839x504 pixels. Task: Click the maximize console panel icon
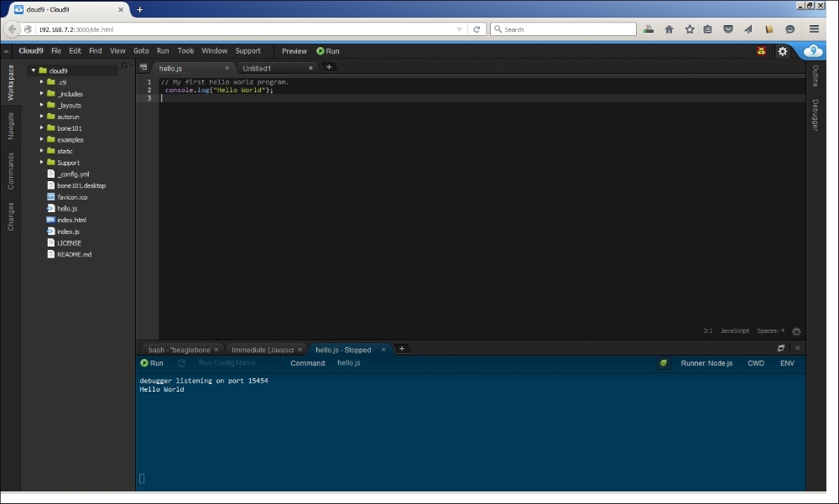pyautogui.click(x=781, y=348)
